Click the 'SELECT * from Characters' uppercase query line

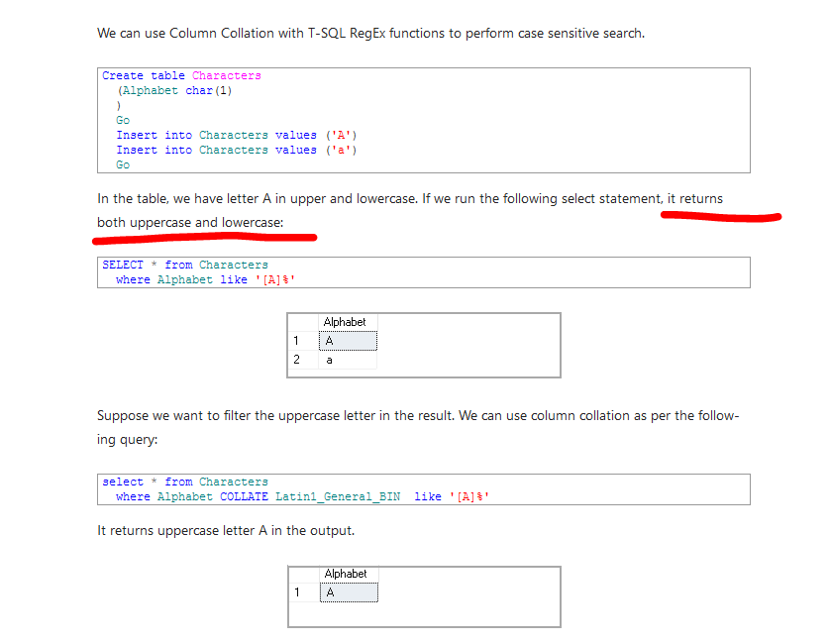coord(184,265)
